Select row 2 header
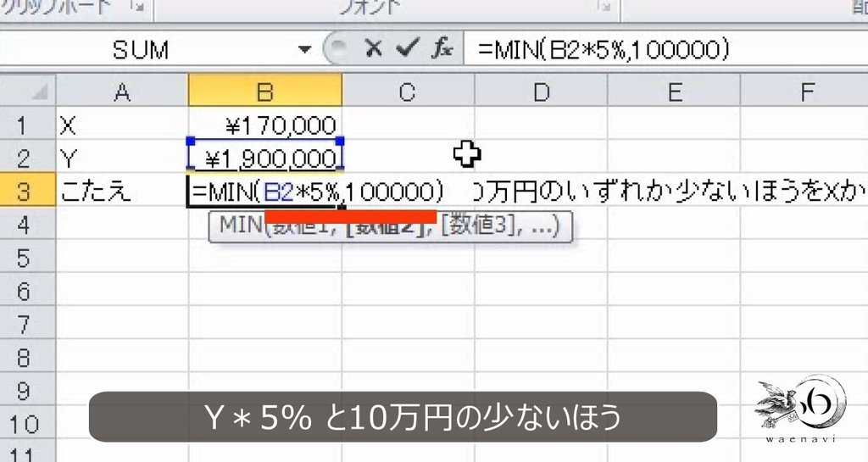Viewport: 868px width, 462px height. click(28, 158)
